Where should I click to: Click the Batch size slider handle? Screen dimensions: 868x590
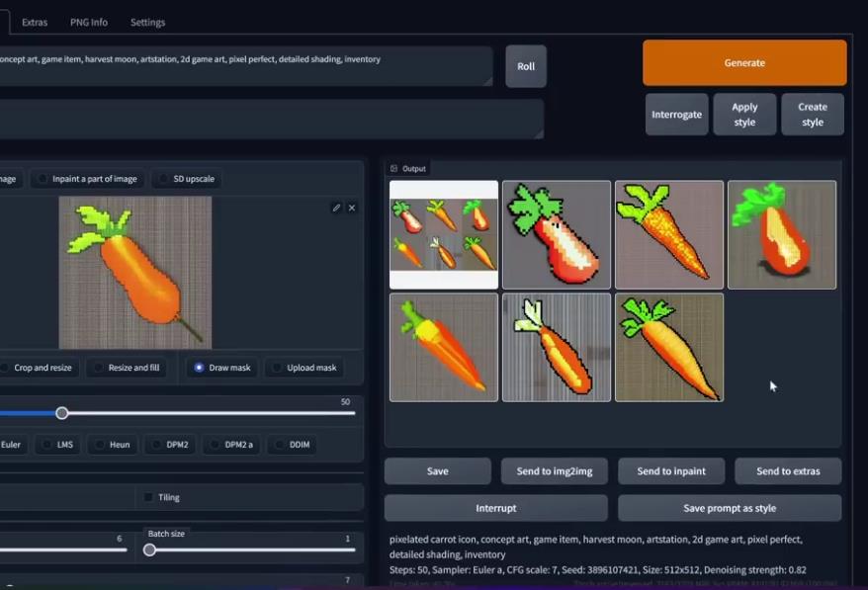[149, 549]
